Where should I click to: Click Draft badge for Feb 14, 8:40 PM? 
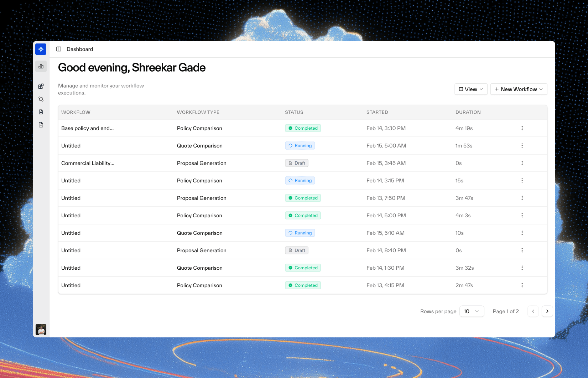[x=297, y=250]
